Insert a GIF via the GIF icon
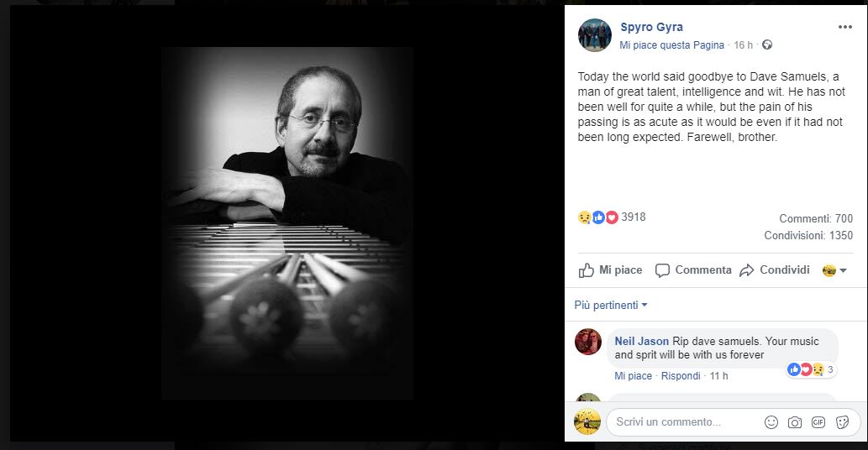 (x=818, y=422)
